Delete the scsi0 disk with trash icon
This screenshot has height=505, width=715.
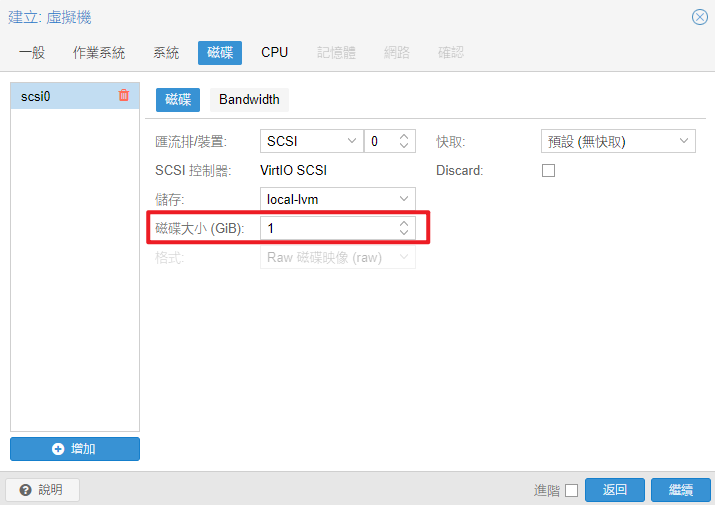(124, 96)
